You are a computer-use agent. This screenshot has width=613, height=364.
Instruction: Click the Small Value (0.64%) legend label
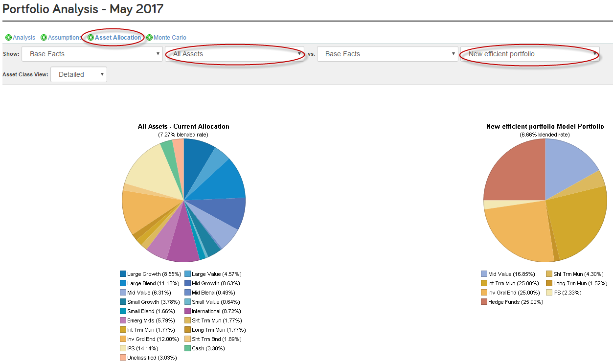click(216, 302)
